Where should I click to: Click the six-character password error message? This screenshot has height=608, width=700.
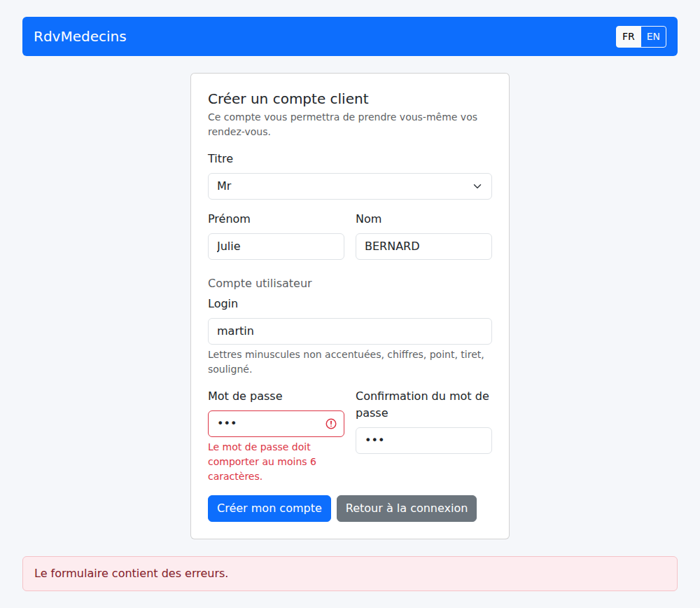pos(262,462)
